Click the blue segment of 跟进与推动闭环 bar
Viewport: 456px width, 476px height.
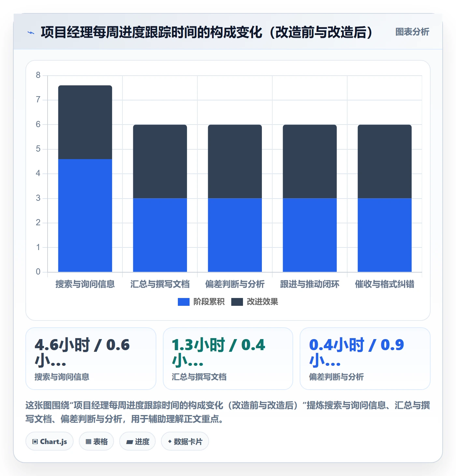coord(310,235)
